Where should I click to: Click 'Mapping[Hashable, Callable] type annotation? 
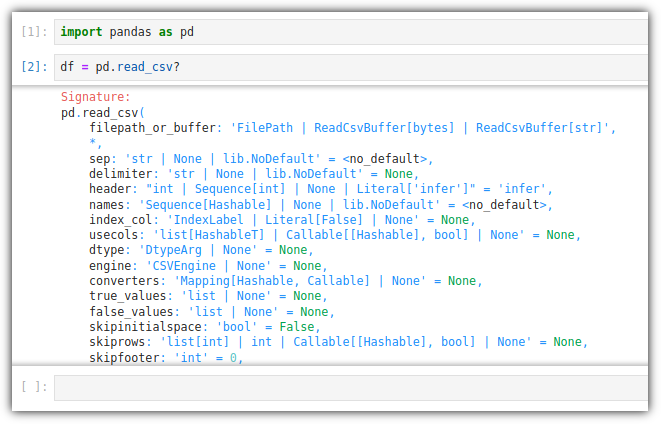pos(272,281)
